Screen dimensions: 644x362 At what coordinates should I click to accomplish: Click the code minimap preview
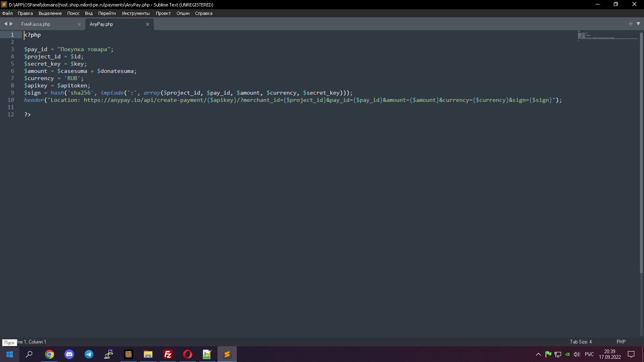point(607,36)
